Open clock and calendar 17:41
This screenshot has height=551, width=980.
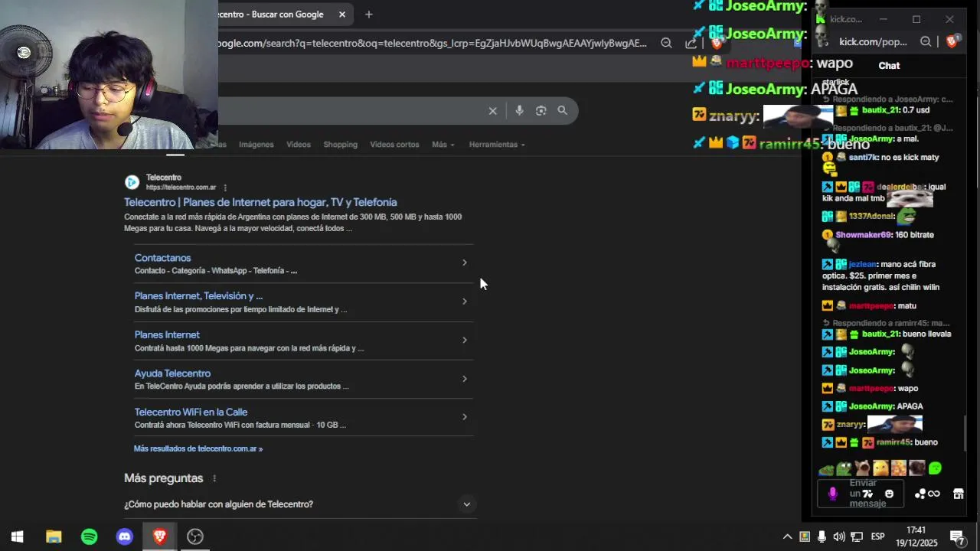[x=916, y=536]
